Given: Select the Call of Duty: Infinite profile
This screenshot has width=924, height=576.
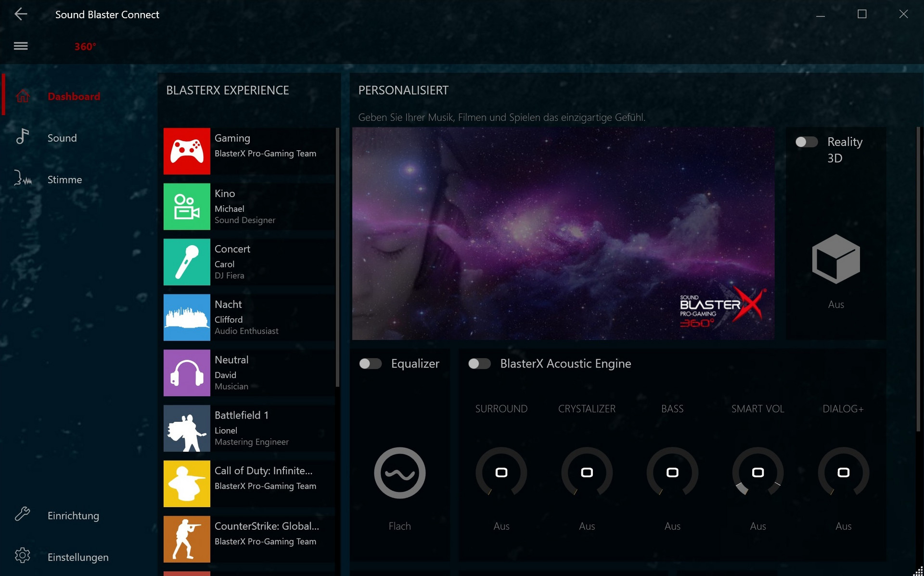Looking at the screenshot, I should coord(249,484).
